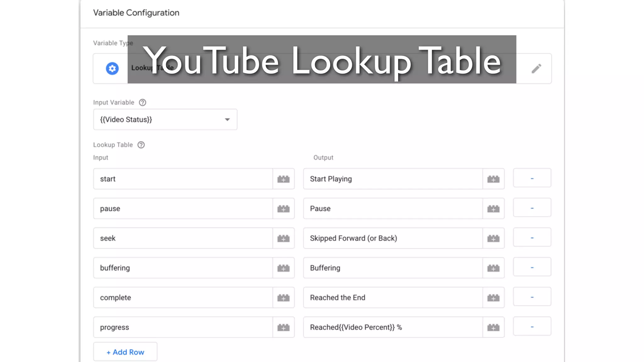Insert variable into the 'complete' input field
The height and width of the screenshot is (362, 644).
pos(283,298)
